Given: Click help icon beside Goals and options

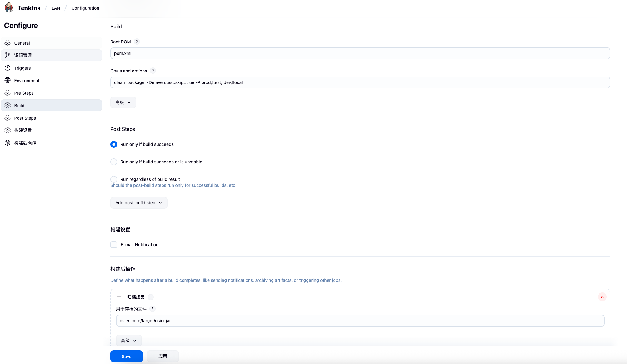Looking at the screenshot, I should [x=153, y=71].
